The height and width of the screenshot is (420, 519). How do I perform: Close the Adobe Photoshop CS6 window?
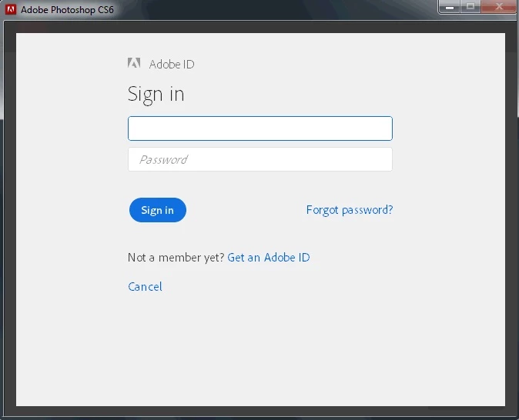[x=499, y=7]
